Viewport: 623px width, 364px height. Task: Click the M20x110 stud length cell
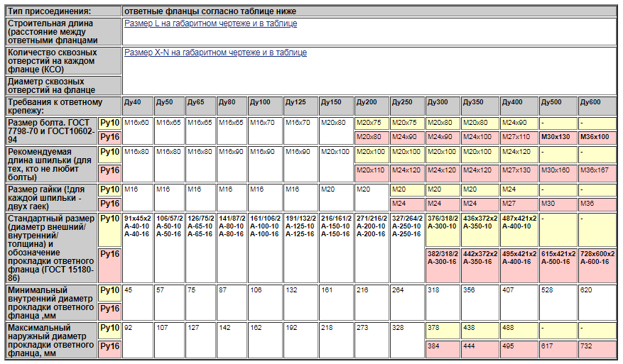click(x=372, y=173)
